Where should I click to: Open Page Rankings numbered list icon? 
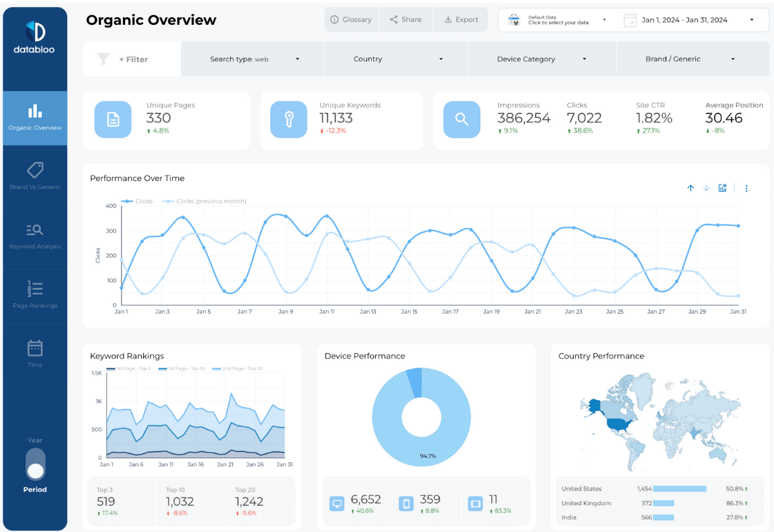(35, 289)
